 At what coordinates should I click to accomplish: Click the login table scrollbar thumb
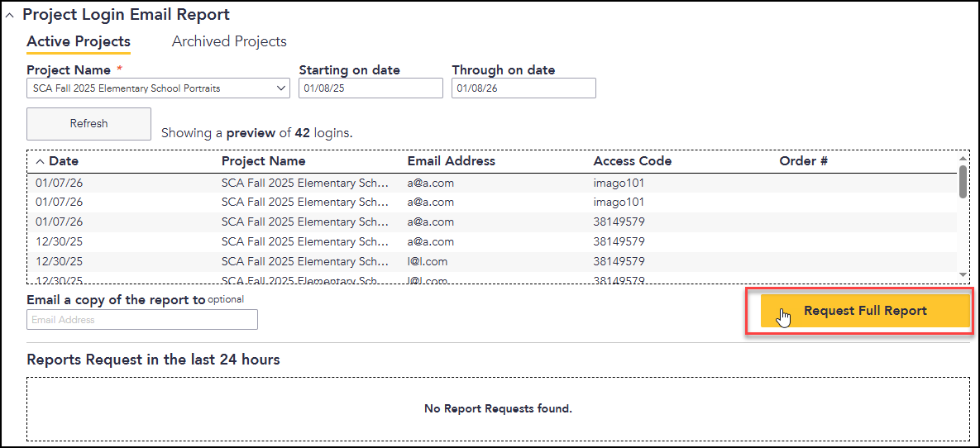(x=963, y=182)
